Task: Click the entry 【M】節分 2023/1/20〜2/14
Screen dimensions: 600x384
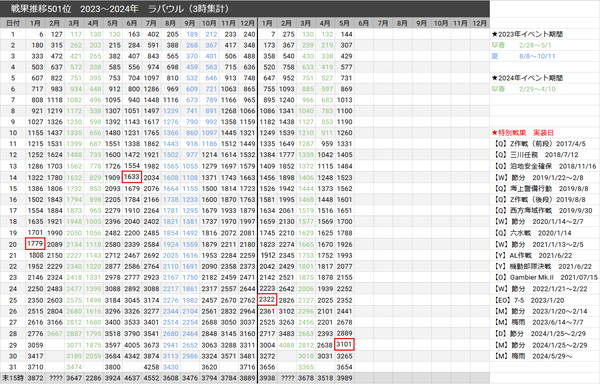Action: (x=540, y=311)
